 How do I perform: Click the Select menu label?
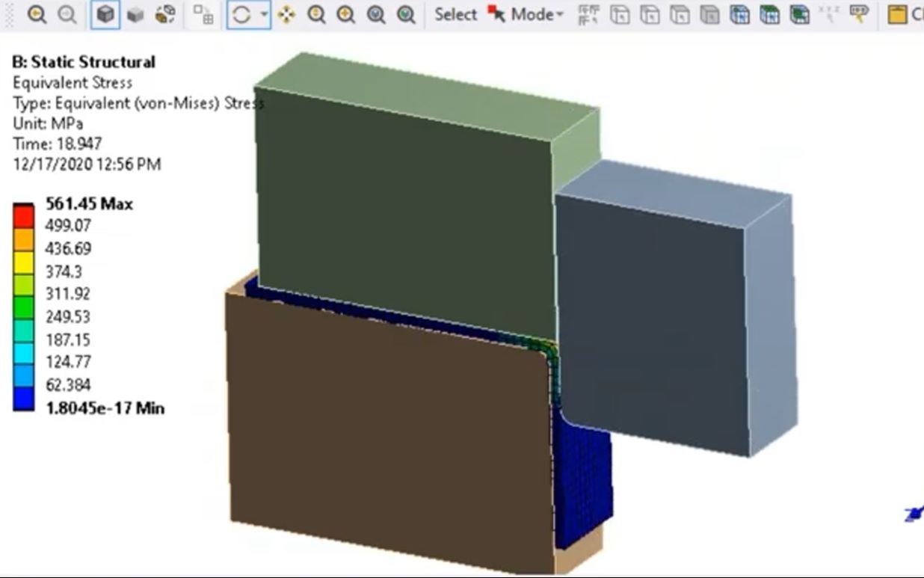coord(455,13)
